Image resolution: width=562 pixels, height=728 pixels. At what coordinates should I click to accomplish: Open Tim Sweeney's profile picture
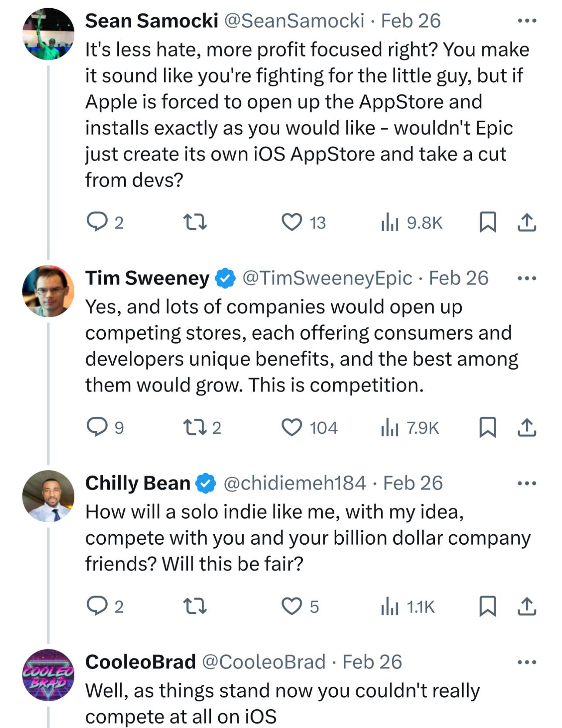(48, 291)
